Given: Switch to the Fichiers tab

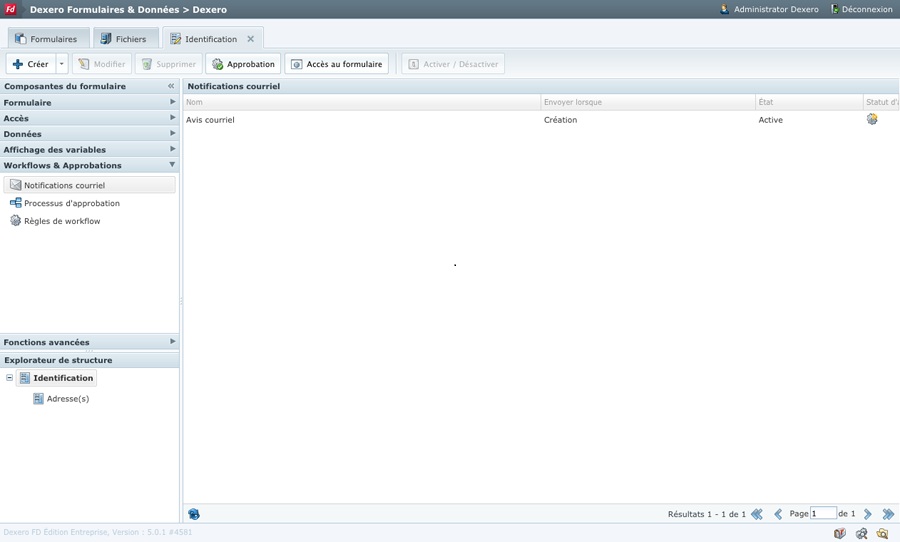Looking at the screenshot, I should [122, 39].
